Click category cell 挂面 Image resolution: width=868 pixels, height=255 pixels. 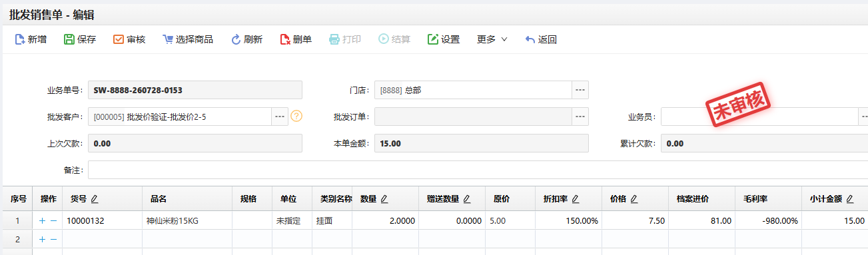tap(332, 220)
